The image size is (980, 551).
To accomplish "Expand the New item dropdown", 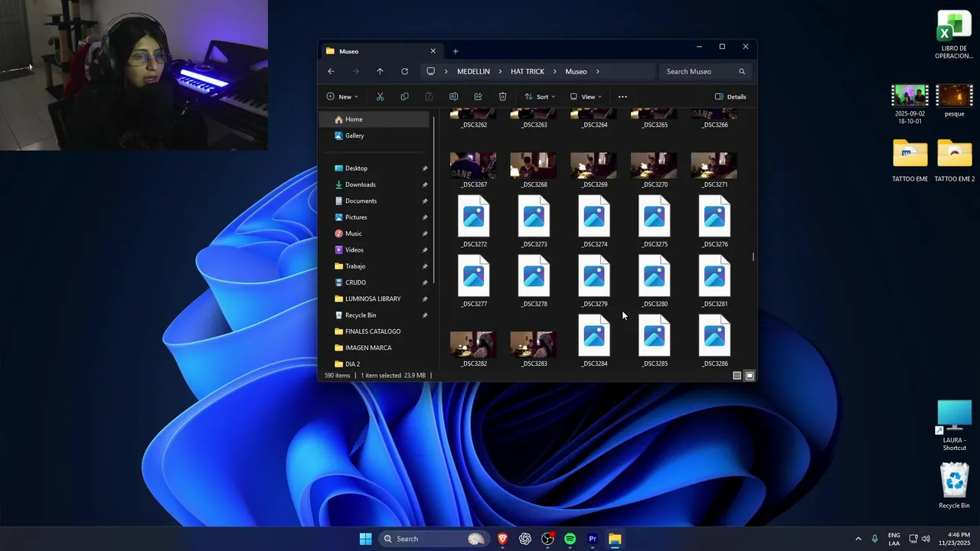I will point(342,96).
